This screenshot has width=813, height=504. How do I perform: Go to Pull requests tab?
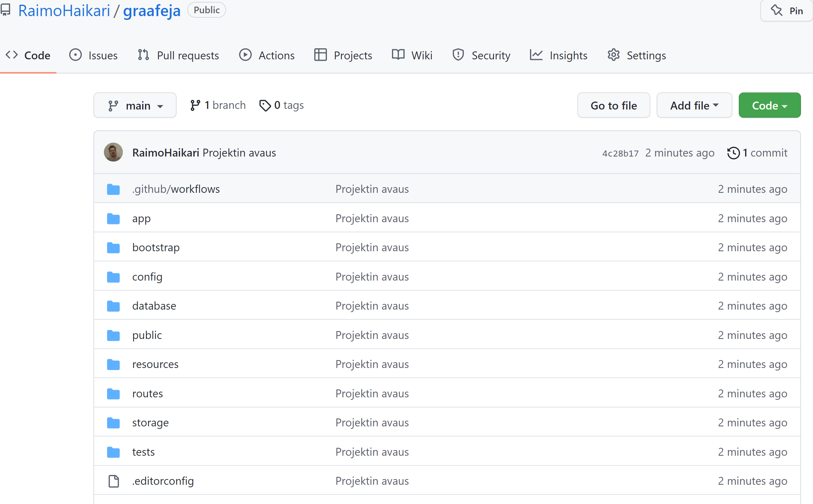coord(178,55)
